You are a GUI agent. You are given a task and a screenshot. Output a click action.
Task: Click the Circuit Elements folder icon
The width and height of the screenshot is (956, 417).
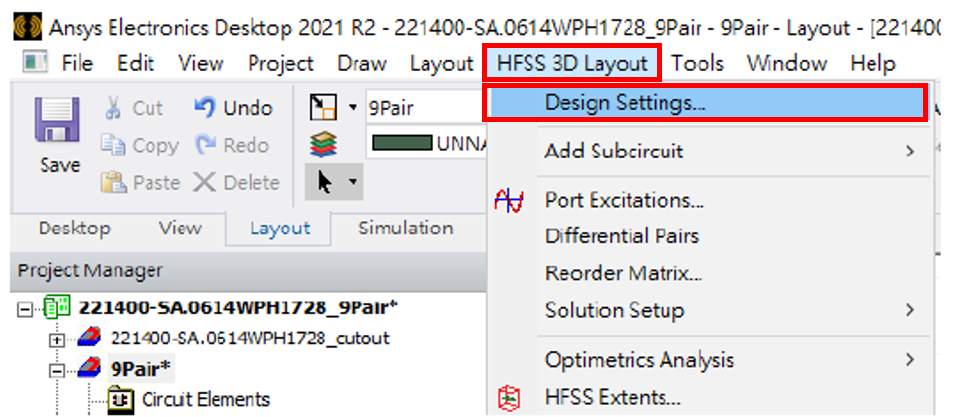[121, 400]
